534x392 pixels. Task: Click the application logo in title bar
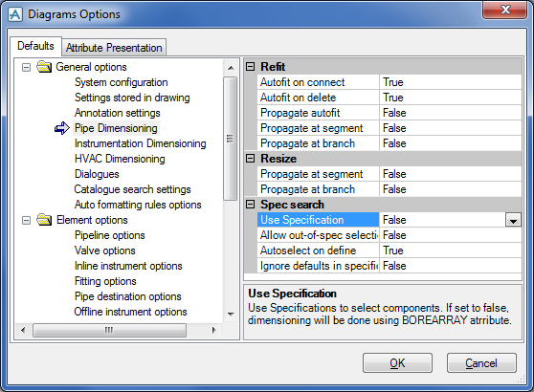(x=15, y=14)
